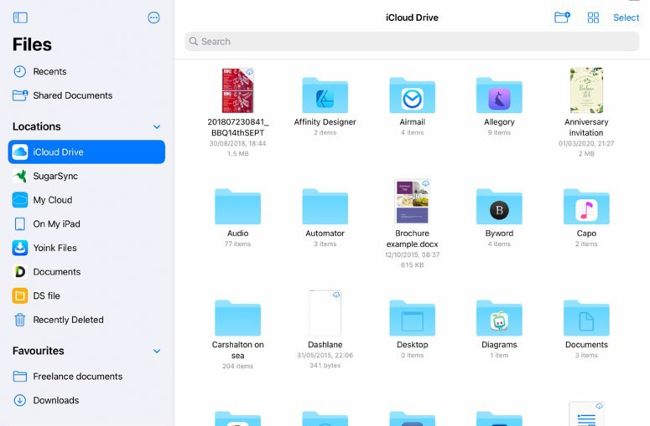The height and width of the screenshot is (426, 650).
Task: Collapse the Favourites section chevron
Action: (x=156, y=351)
